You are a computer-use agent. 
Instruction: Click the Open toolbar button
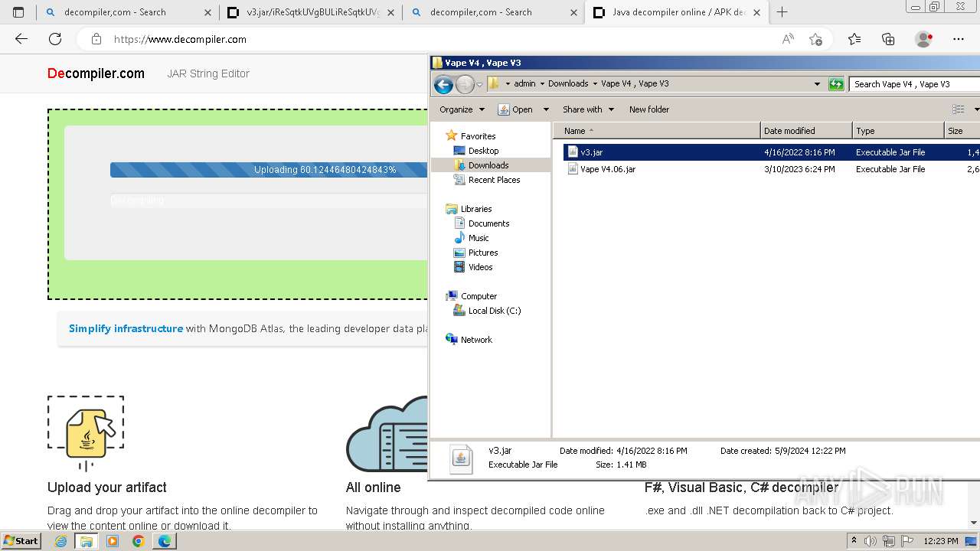[x=515, y=109]
